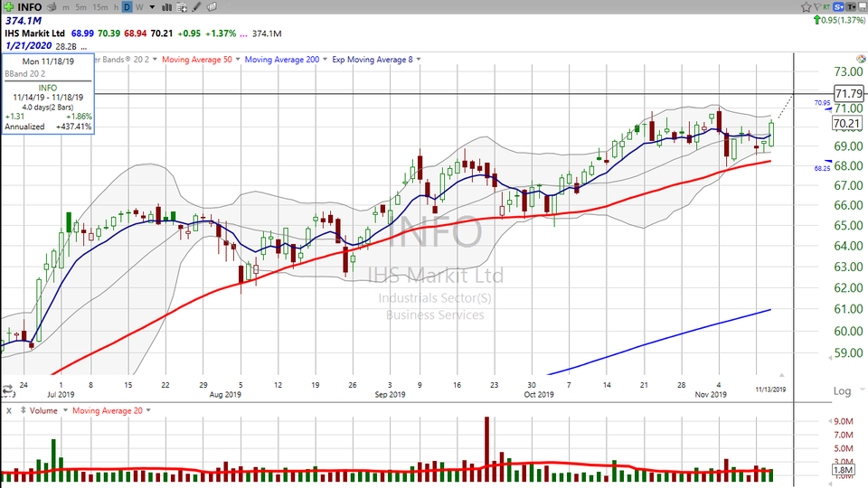
Task: Click the bar chart style icon
Action: tap(166, 7)
